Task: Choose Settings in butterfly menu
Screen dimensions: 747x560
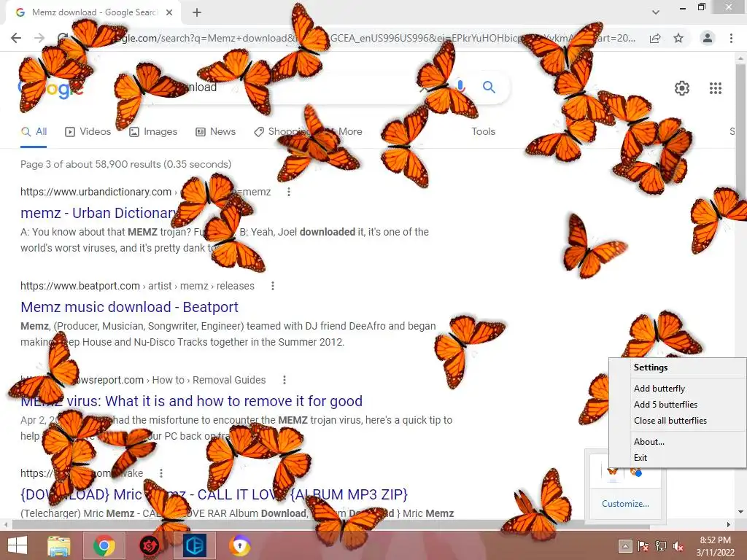Action: (x=651, y=367)
